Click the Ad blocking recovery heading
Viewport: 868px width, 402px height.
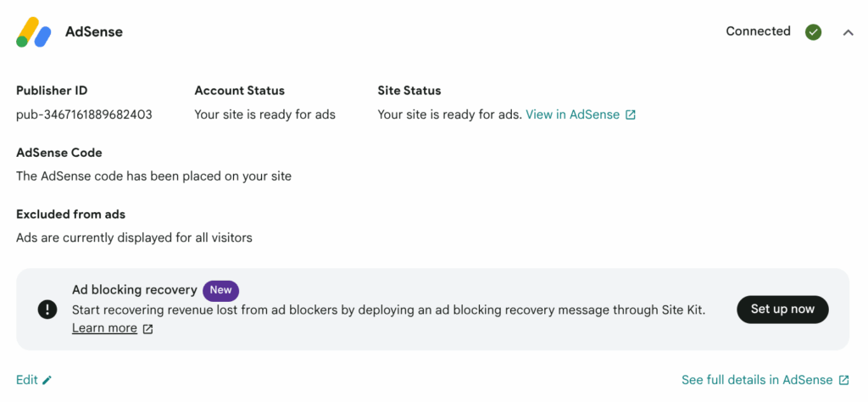click(x=134, y=290)
